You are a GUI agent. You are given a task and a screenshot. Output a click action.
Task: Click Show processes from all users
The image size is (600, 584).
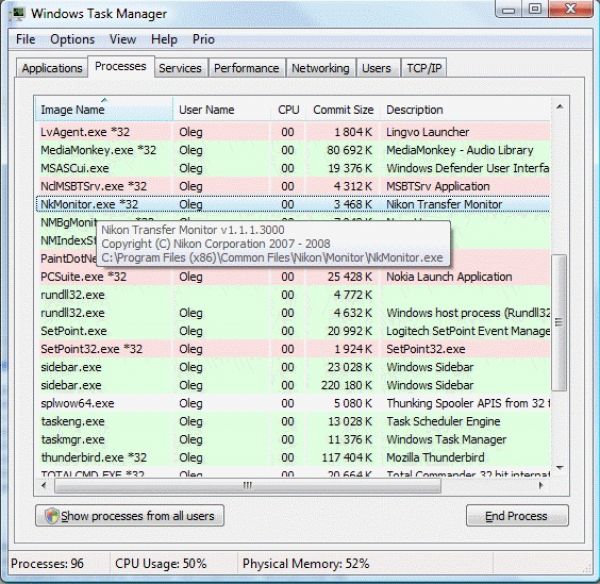pos(129,516)
